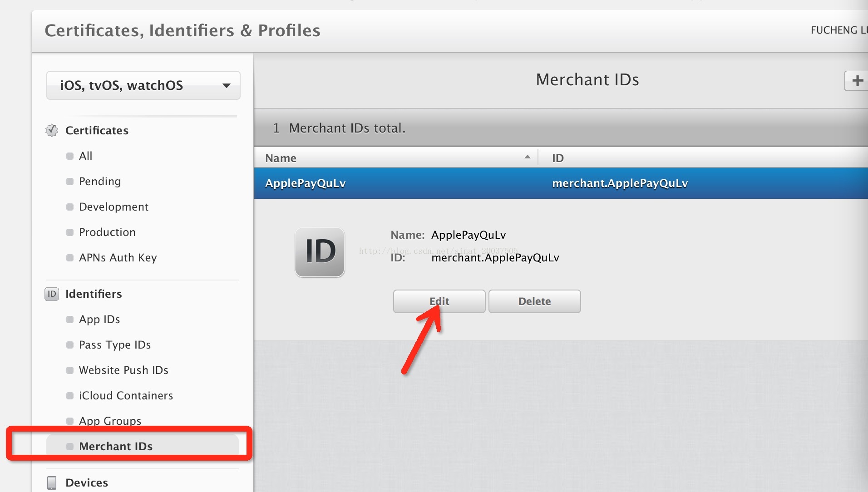Click the large ID badge icon

(320, 252)
